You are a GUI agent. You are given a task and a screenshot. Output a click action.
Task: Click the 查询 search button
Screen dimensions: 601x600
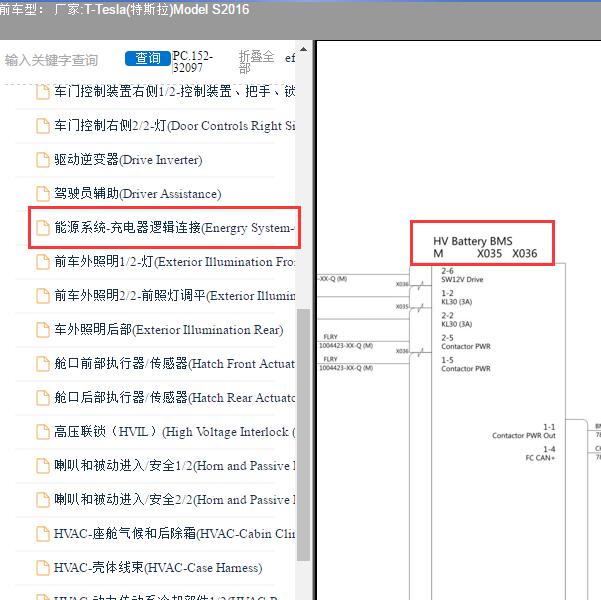pyautogui.click(x=148, y=58)
